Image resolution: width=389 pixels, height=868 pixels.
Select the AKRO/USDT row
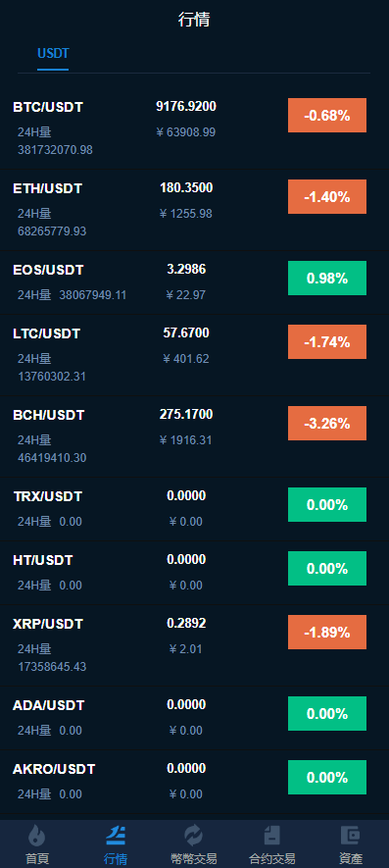coord(194,781)
